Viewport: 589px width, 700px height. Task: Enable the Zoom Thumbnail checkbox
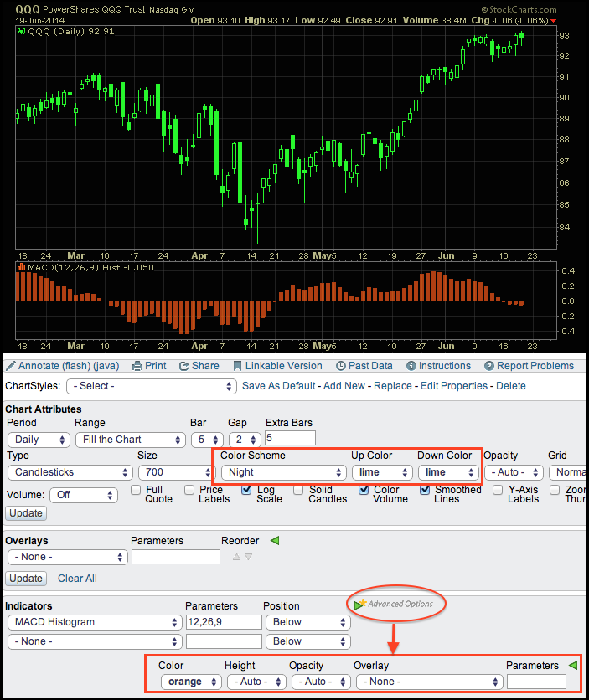click(555, 490)
